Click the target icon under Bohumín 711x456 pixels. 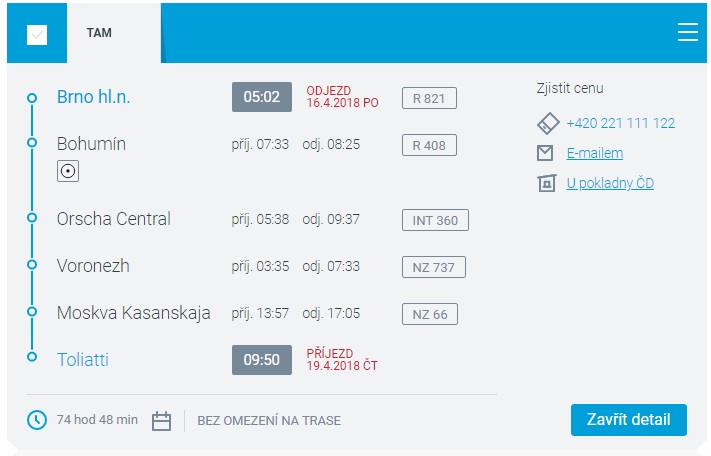coord(68,172)
